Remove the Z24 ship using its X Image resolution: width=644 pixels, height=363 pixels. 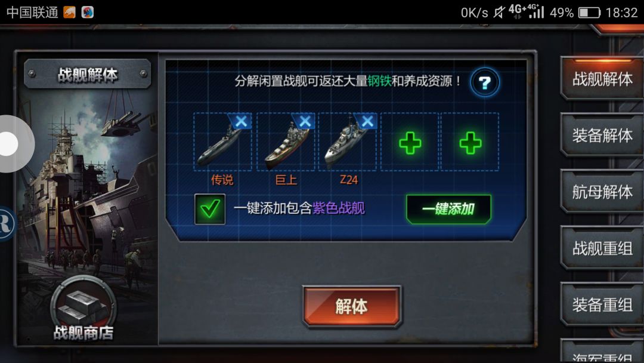pyautogui.click(x=367, y=121)
